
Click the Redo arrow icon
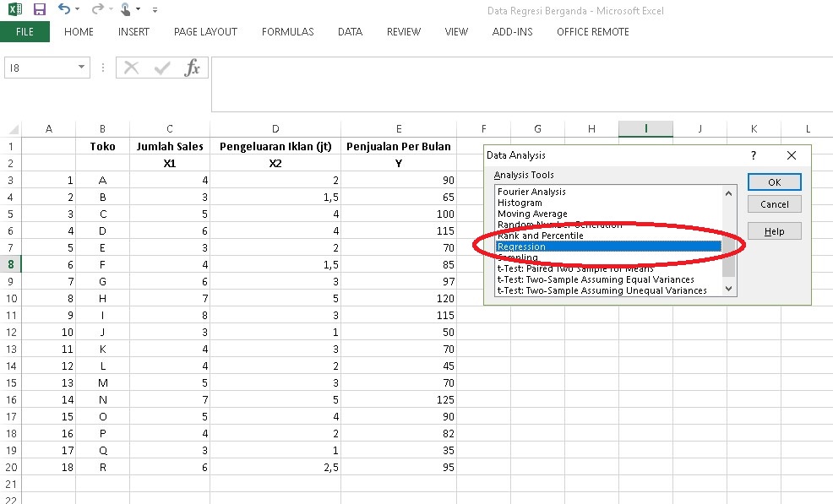(x=96, y=10)
